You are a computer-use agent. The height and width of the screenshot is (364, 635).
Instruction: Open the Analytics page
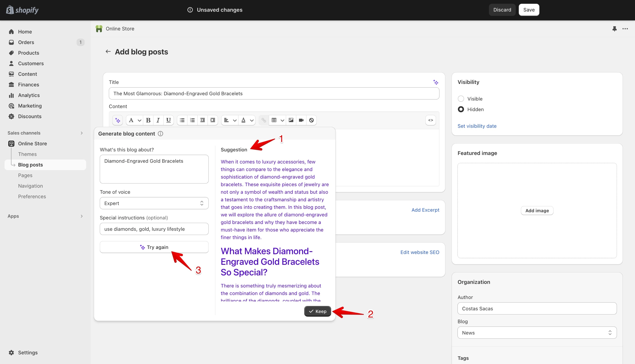(x=29, y=95)
